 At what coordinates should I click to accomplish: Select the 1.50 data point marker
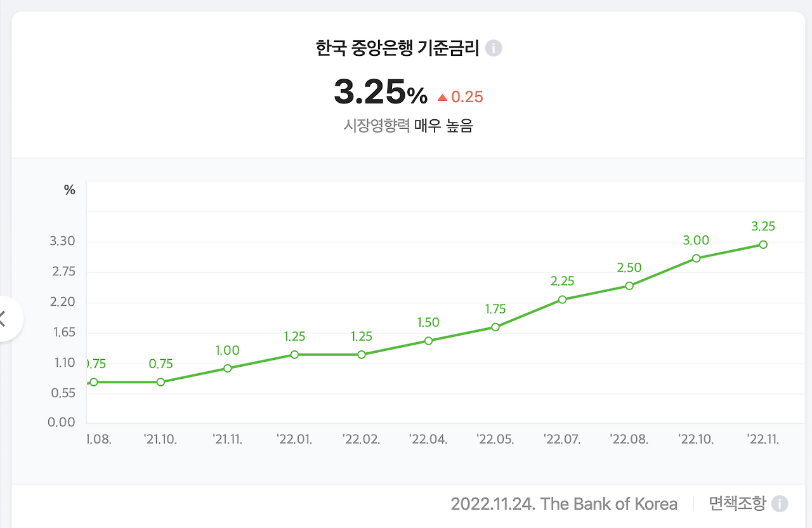[x=428, y=341]
